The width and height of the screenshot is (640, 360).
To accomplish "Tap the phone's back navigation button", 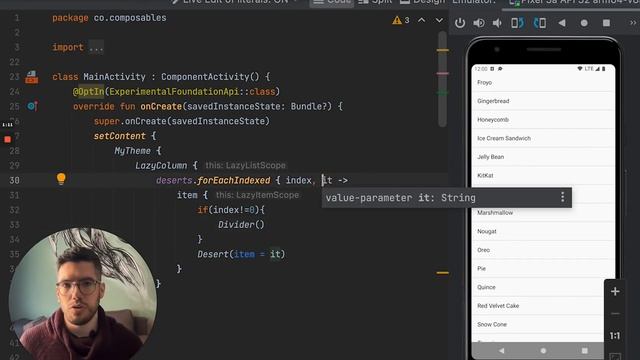I will point(502,351).
